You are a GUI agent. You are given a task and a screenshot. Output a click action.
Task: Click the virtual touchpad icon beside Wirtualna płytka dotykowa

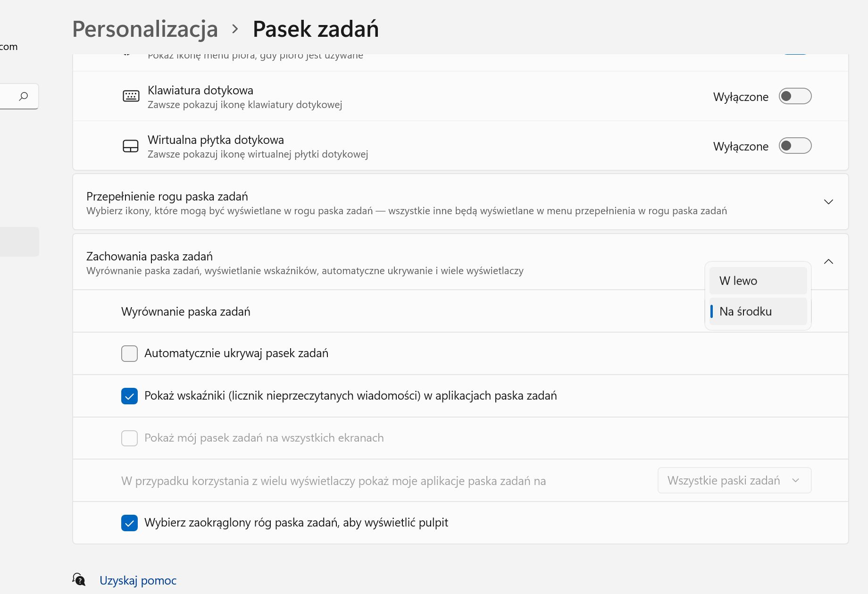click(131, 145)
